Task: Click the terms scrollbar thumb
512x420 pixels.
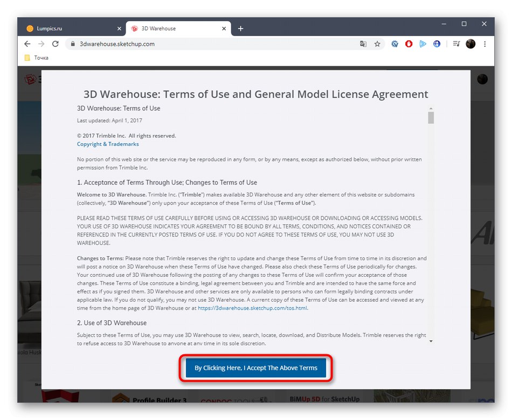Action: tap(431, 117)
